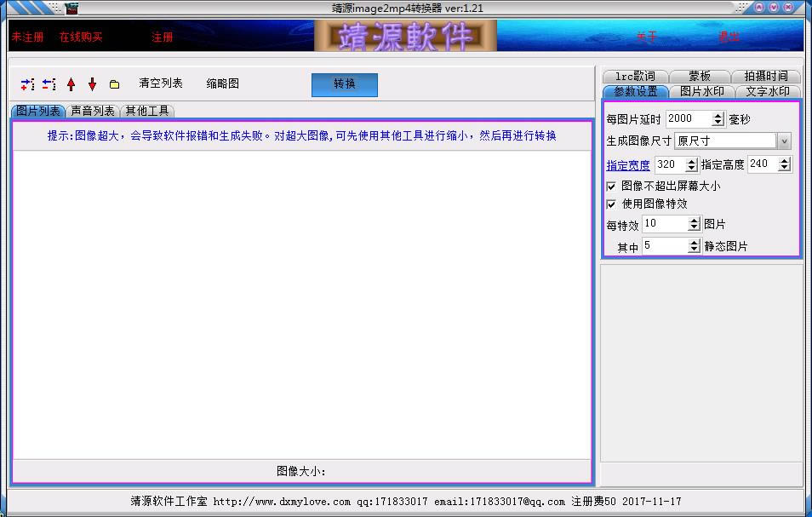
Task: Click the 靖源軟件 logo banner
Action: pos(405,36)
